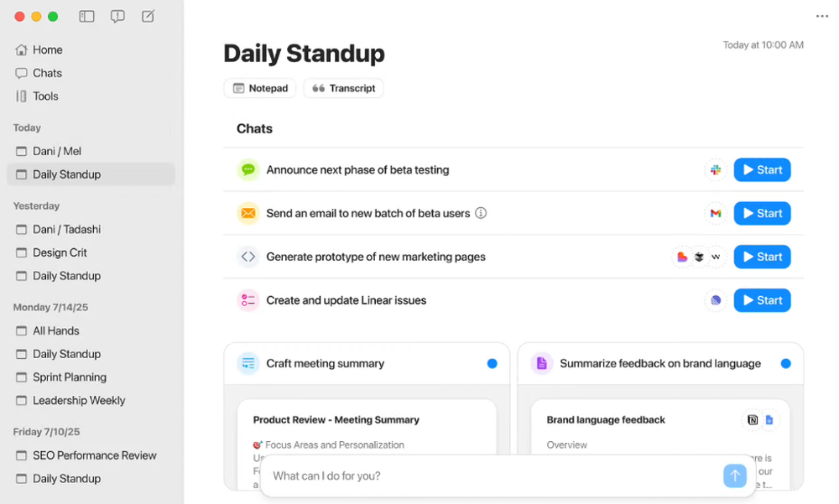The image size is (839, 504).
Task: Start the Announce beta testing task
Action: pos(762,170)
